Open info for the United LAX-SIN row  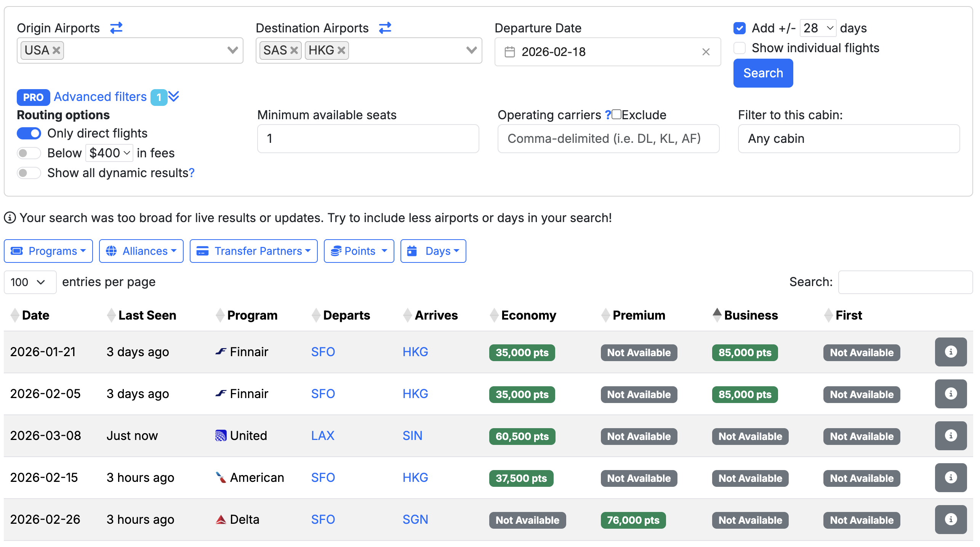[951, 435]
